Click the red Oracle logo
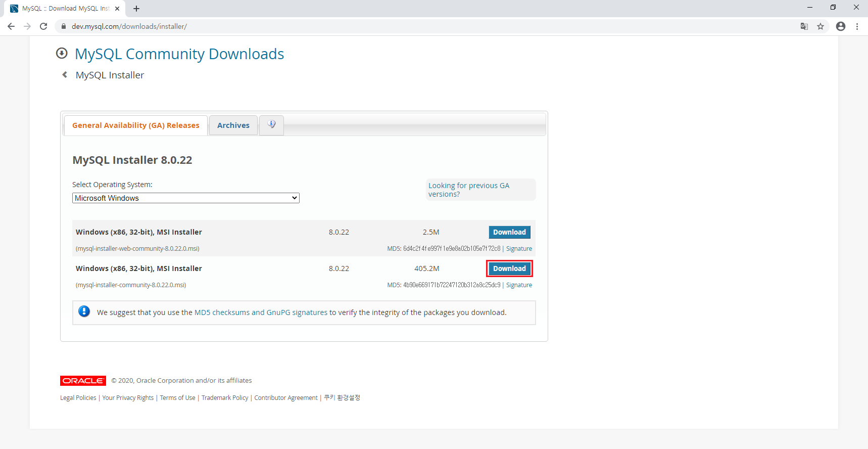Screen dimensions: 868x449 (x=83, y=381)
